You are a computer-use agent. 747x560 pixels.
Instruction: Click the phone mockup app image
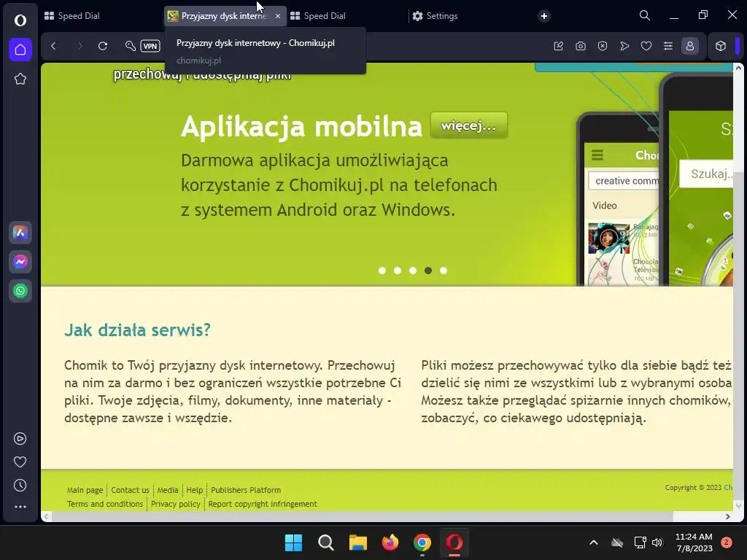click(654, 181)
